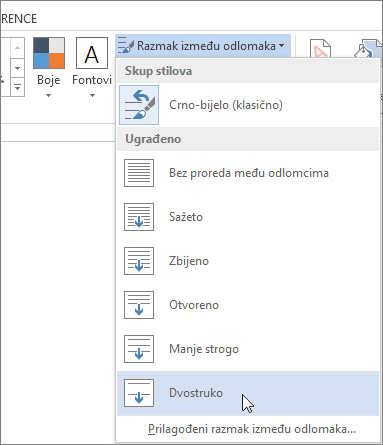Click the Zbijeno paragraph spacing icon
Image resolution: width=383 pixels, height=445 pixels.
(x=139, y=261)
